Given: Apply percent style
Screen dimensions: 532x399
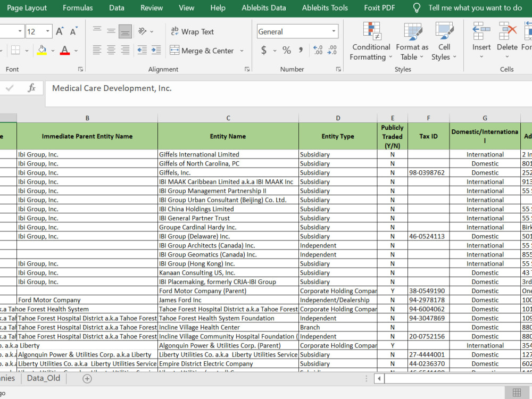Looking at the screenshot, I should [x=287, y=51].
